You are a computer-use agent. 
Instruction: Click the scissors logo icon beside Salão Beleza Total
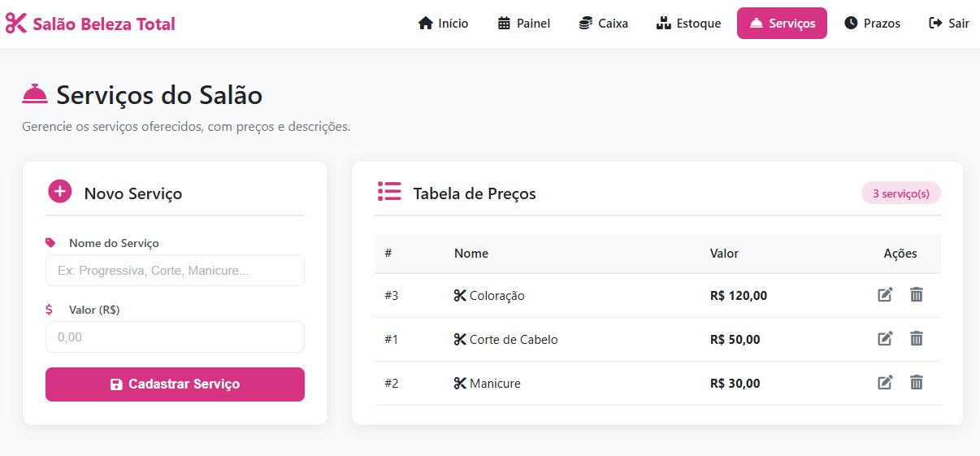point(16,24)
